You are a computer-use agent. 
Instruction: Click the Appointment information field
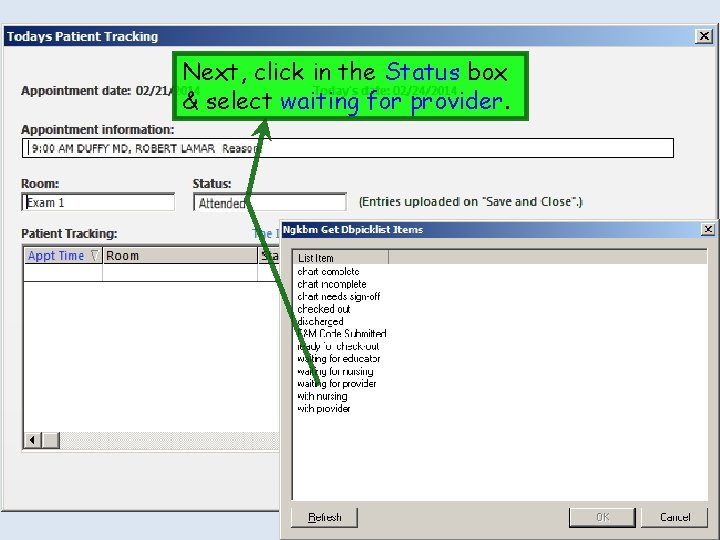(x=348, y=148)
